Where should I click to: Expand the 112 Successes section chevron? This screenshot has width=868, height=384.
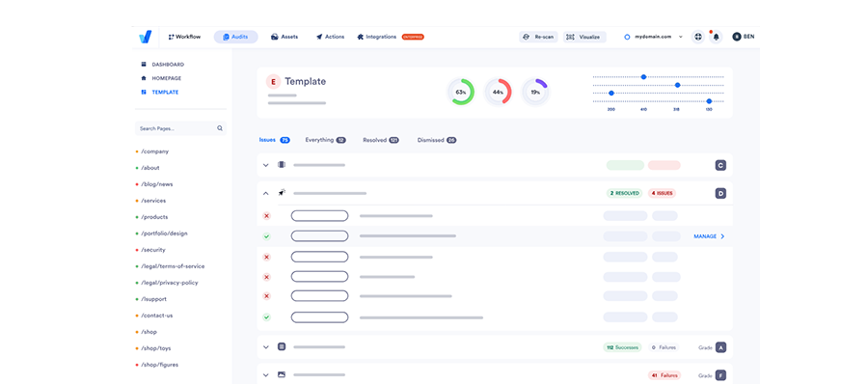coord(266,347)
